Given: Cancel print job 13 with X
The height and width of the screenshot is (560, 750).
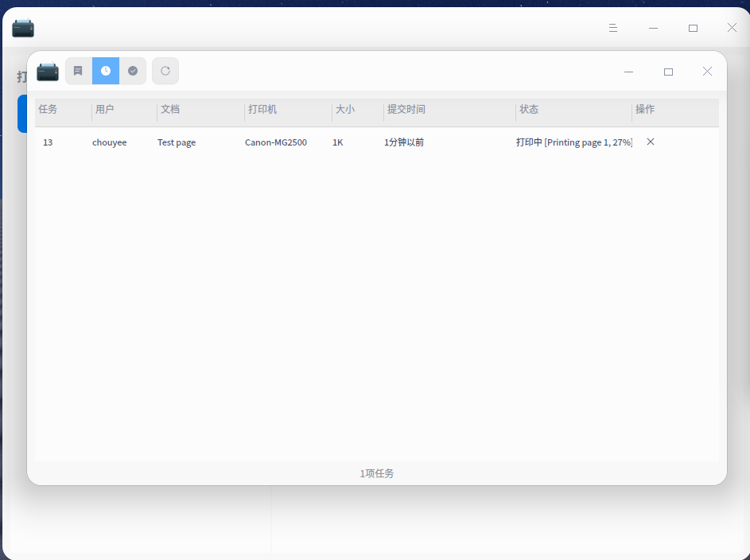Looking at the screenshot, I should point(651,142).
